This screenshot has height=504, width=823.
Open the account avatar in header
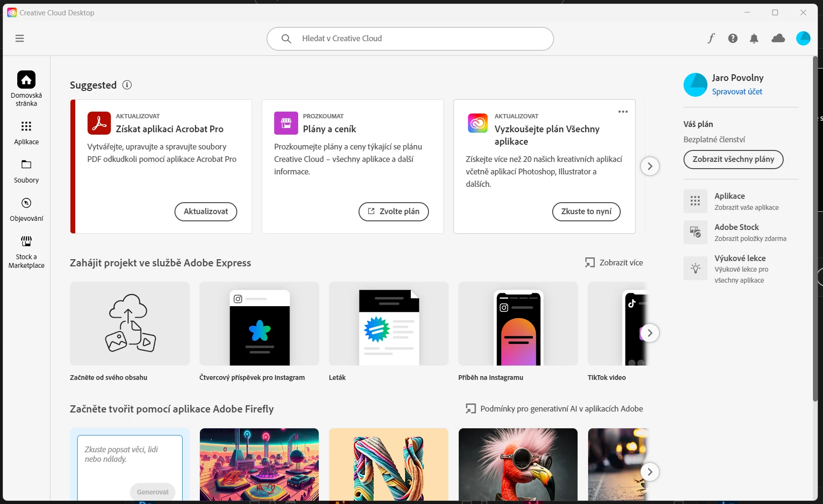[803, 38]
